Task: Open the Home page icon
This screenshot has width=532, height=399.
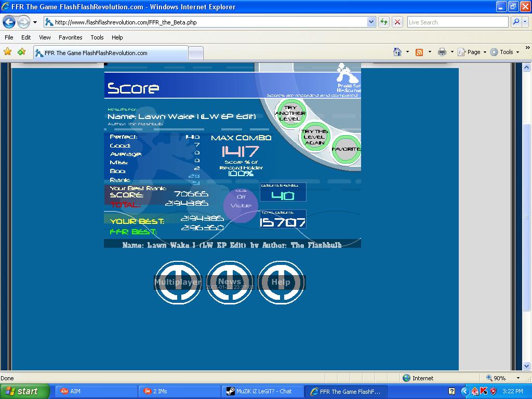Action: click(397, 52)
